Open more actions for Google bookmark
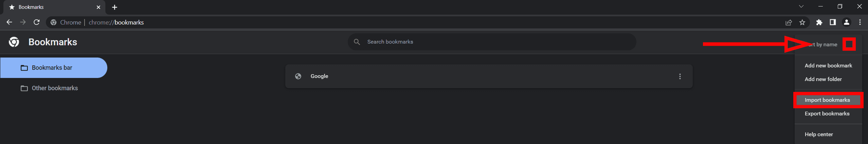The image size is (868, 144). point(680,76)
